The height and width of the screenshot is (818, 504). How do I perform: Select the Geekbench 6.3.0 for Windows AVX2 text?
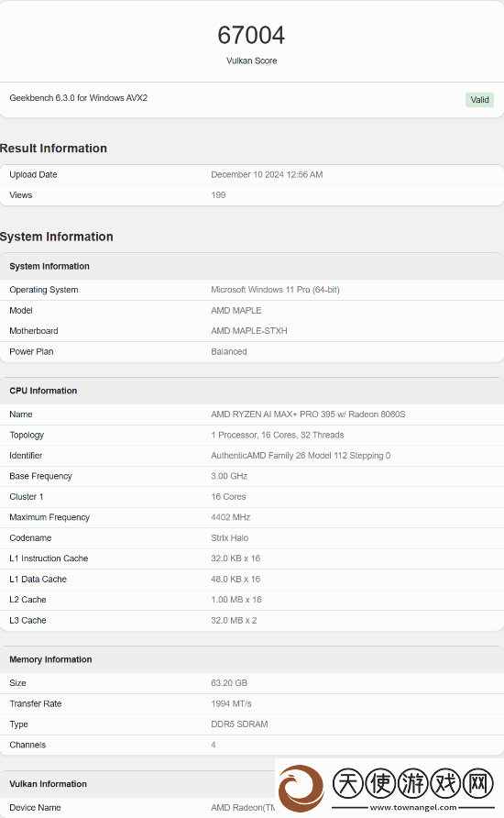[78, 97]
